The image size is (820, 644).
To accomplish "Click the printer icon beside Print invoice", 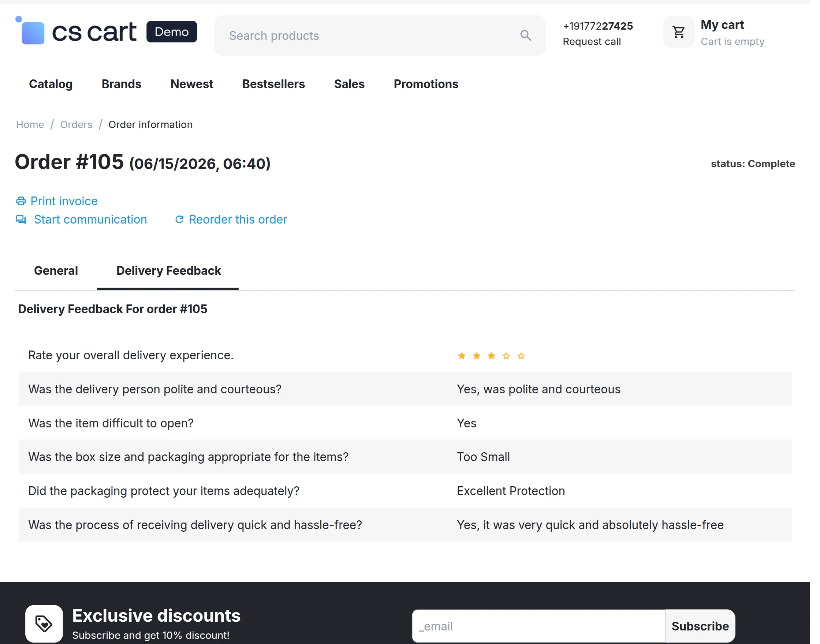I will (21, 201).
